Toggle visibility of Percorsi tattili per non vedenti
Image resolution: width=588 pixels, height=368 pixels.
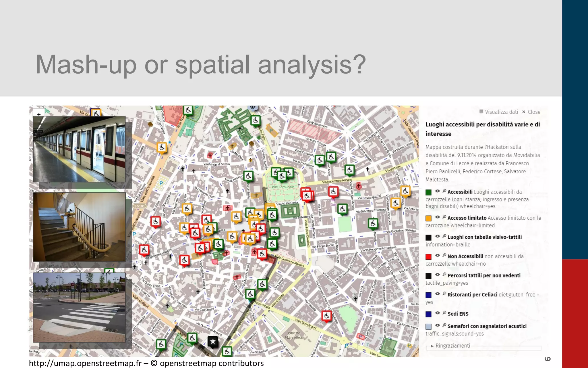pos(438,275)
